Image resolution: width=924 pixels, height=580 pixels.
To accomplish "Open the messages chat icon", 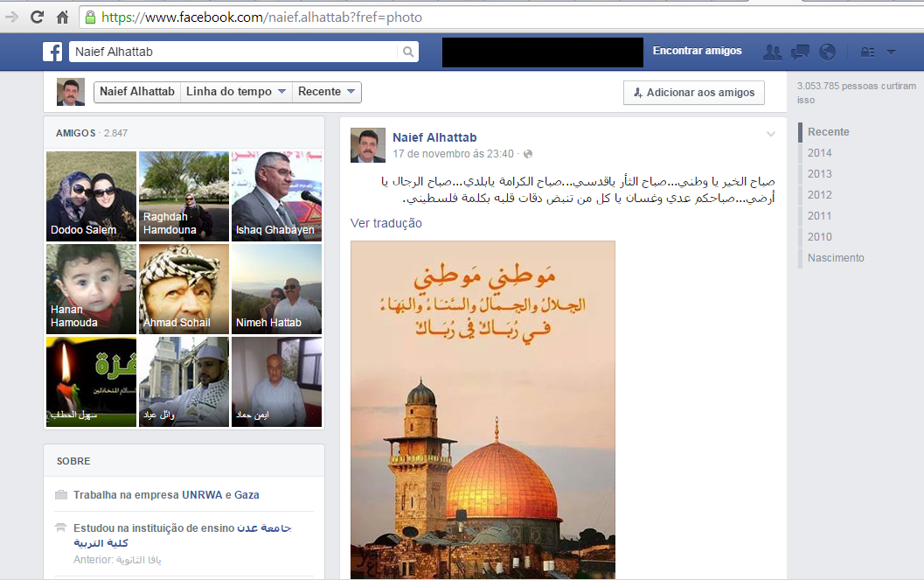I will (x=800, y=52).
